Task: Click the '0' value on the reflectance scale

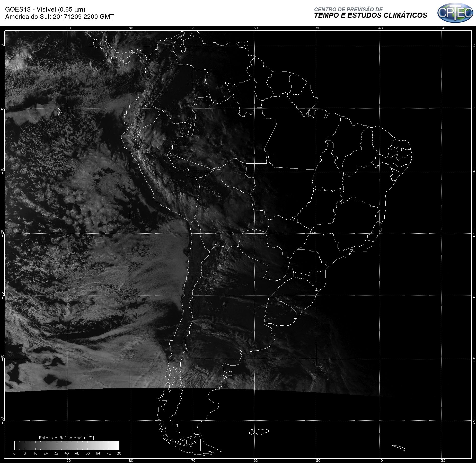Action: click(x=14, y=453)
